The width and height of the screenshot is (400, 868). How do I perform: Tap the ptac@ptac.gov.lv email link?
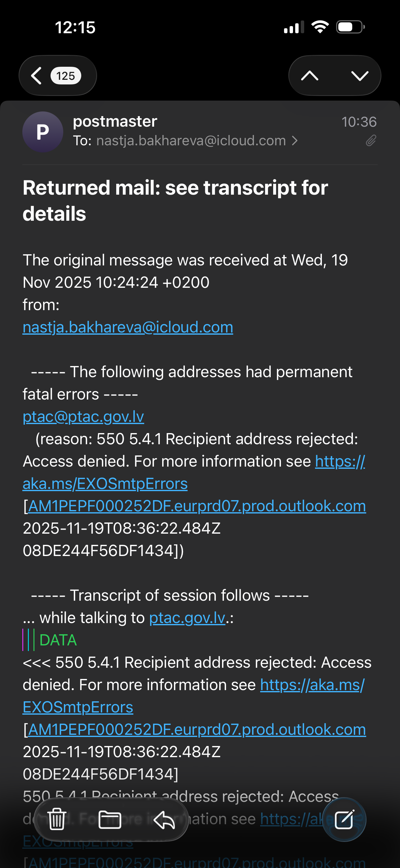coord(83,417)
